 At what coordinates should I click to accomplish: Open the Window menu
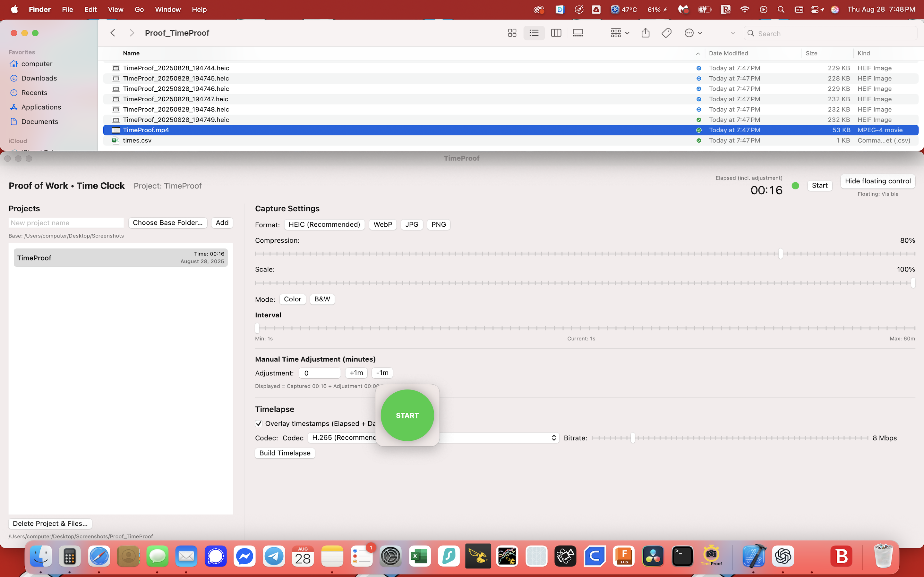[x=167, y=10]
